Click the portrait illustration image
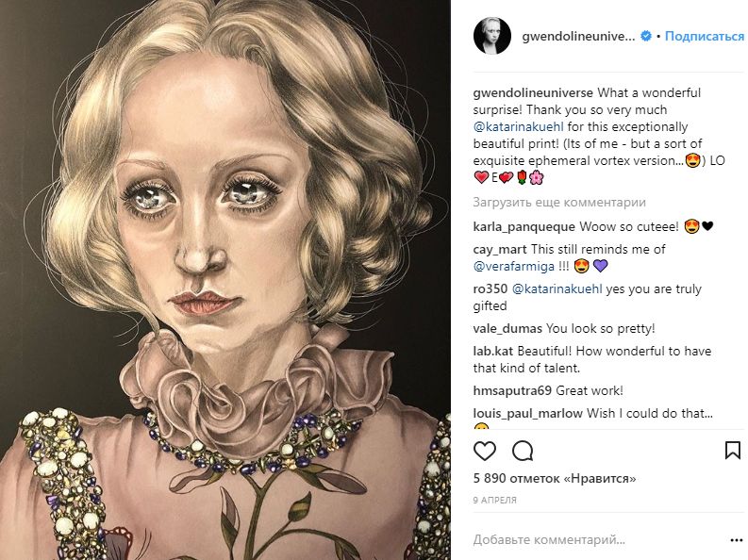The width and height of the screenshot is (748, 560). [226, 280]
